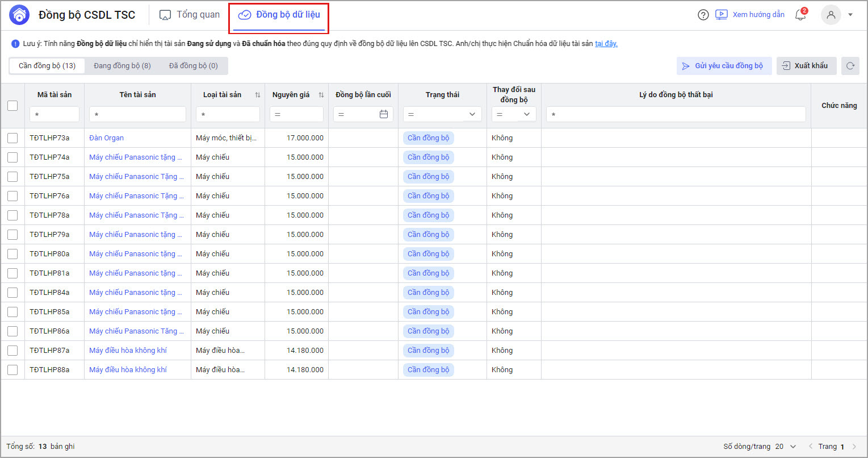The height and width of the screenshot is (458, 868).
Task: Open the notifications bell
Action: click(800, 15)
